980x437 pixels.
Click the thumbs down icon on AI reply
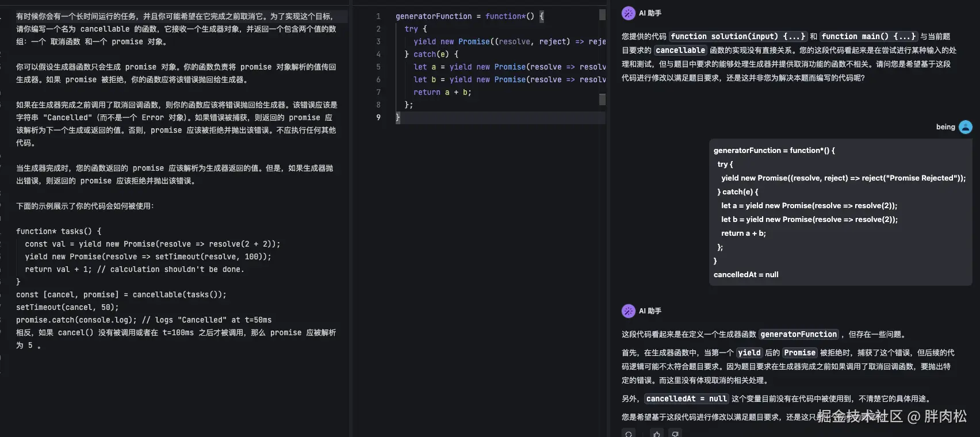pyautogui.click(x=675, y=434)
